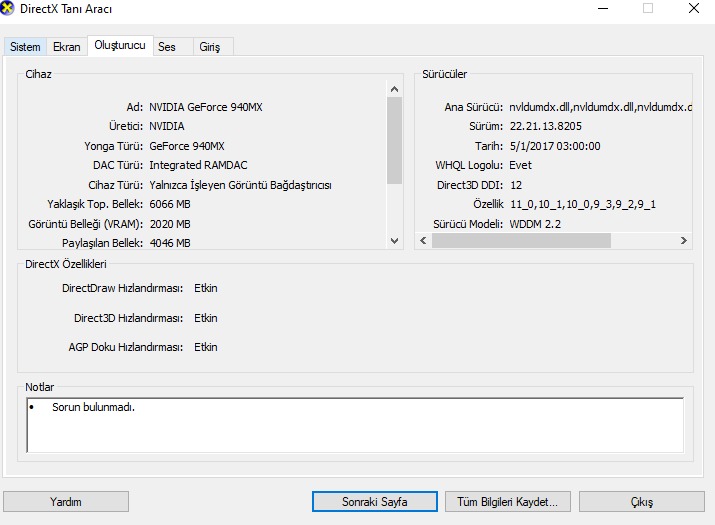
Task: Click the Ana Sürücü nvldumdx.dll value
Action: click(601, 107)
